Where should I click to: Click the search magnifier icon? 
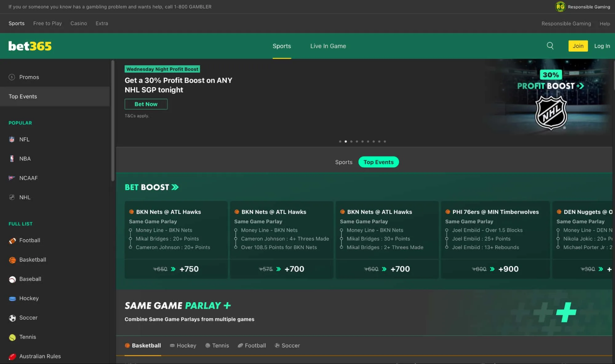[x=550, y=46]
